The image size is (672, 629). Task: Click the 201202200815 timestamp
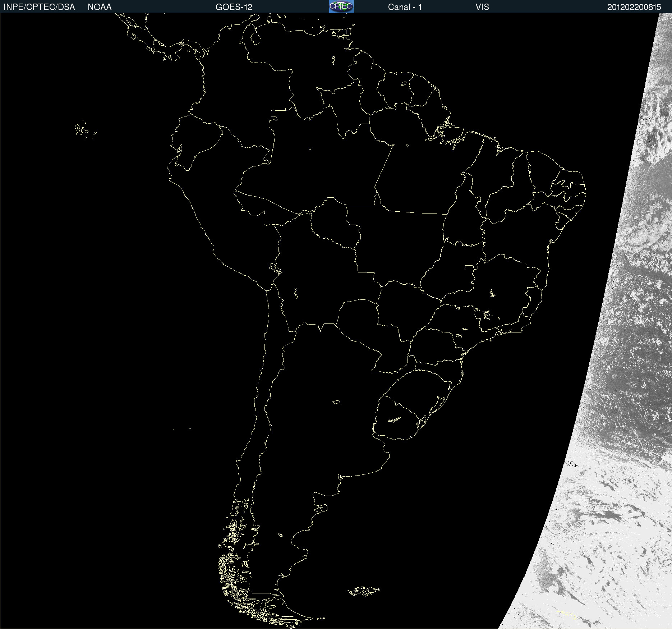point(634,7)
